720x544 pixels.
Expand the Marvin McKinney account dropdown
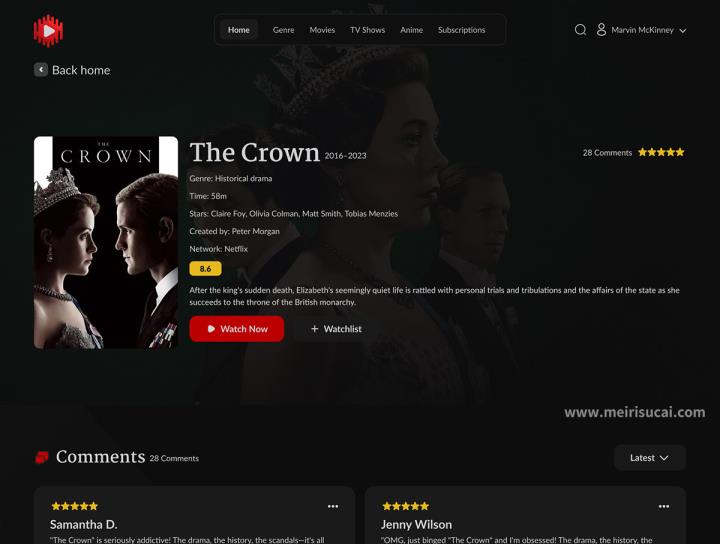coord(683,31)
